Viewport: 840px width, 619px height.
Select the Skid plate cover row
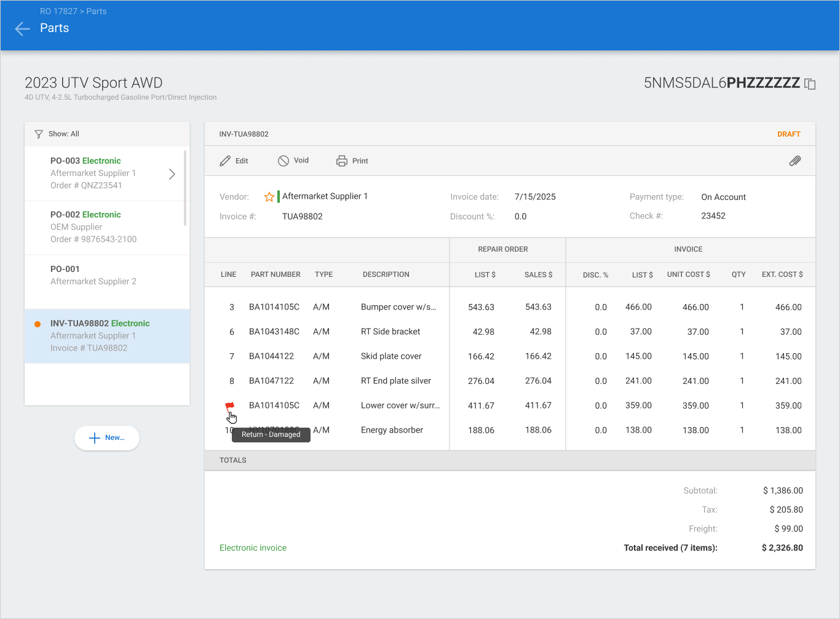510,356
